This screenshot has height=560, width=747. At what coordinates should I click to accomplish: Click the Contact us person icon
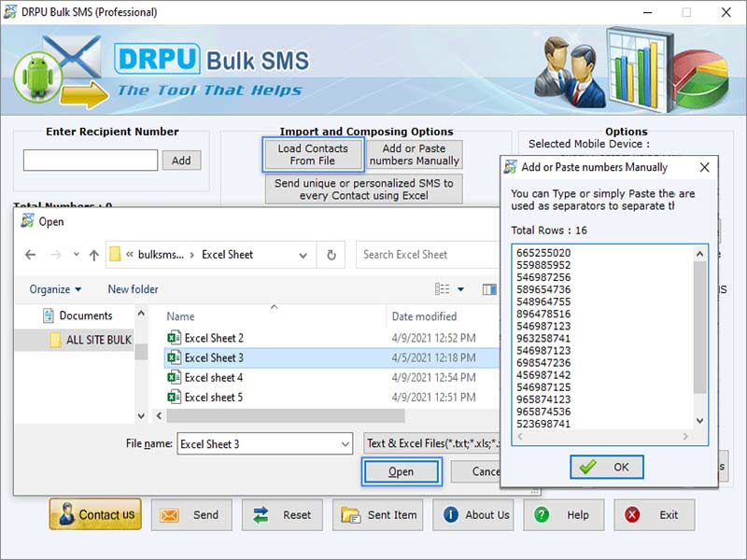pyautogui.click(x=64, y=514)
